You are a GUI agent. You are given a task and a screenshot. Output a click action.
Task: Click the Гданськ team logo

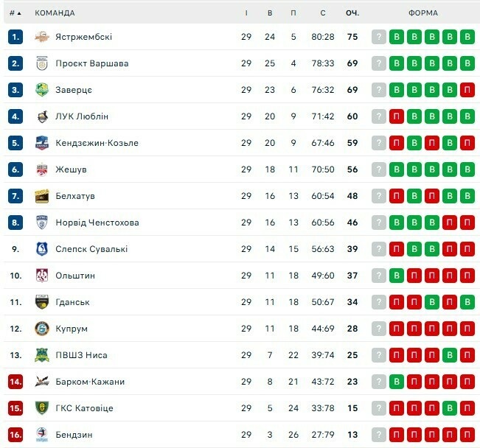[x=42, y=302]
